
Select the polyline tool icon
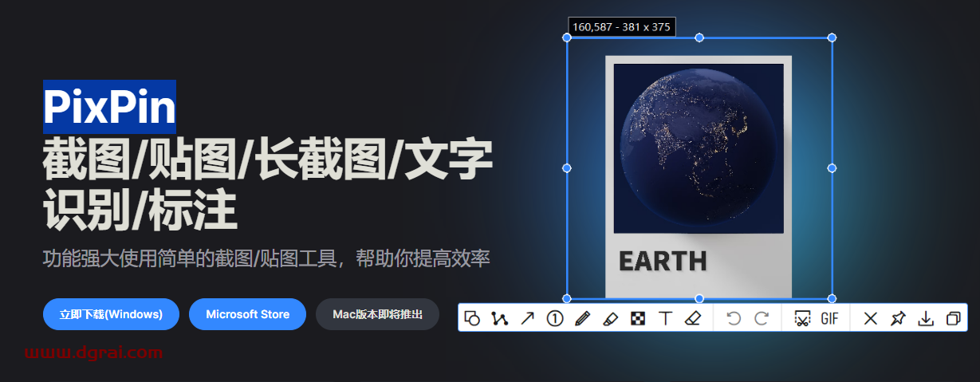click(500, 318)
